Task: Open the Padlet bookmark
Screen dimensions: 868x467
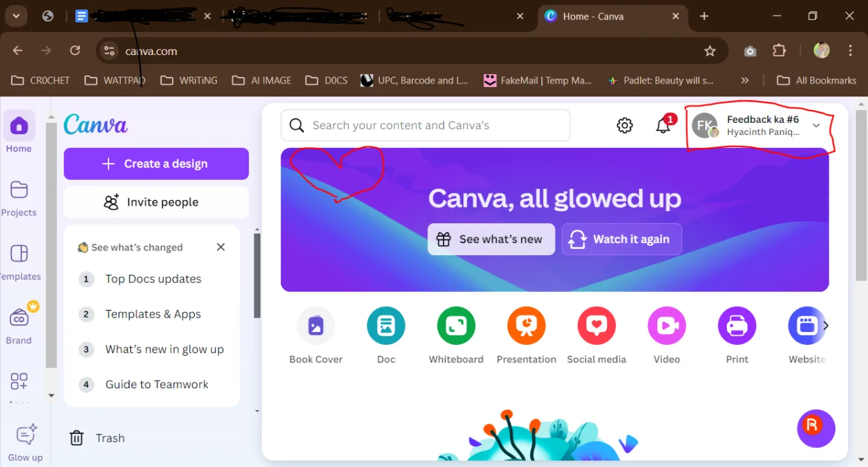Action: [x=660, y=80]
